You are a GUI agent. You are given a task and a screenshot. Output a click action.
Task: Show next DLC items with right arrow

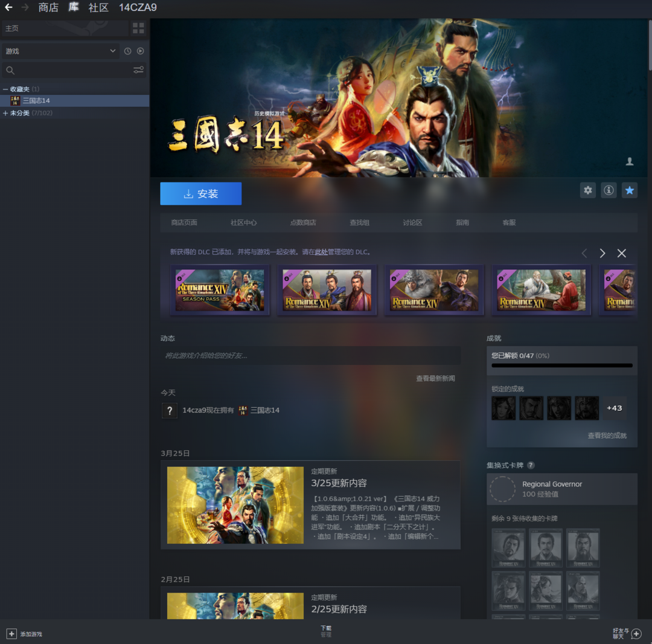[602, 253]
